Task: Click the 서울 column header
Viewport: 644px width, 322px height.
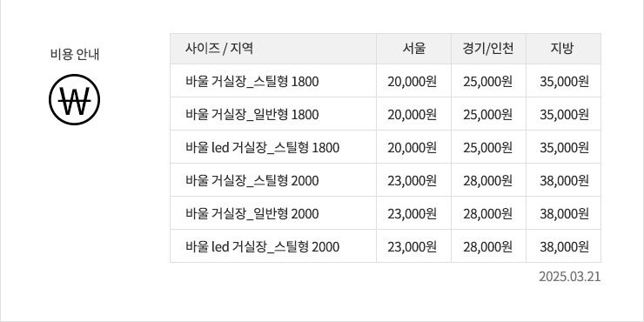Action: click(x=413, y=49)
